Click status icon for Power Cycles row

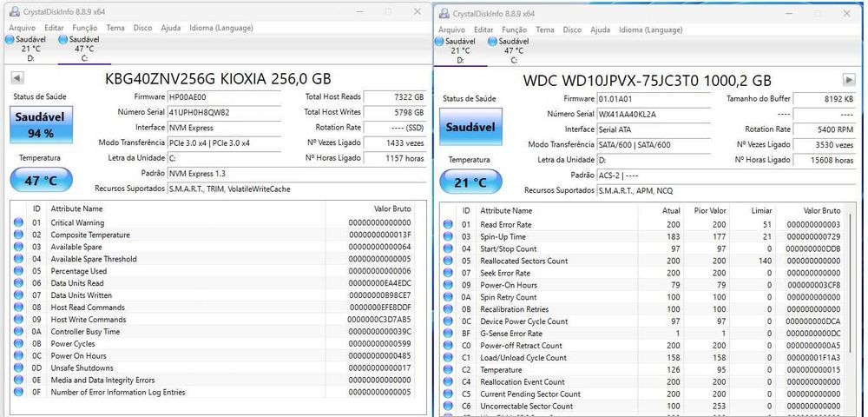pos(19,344)
